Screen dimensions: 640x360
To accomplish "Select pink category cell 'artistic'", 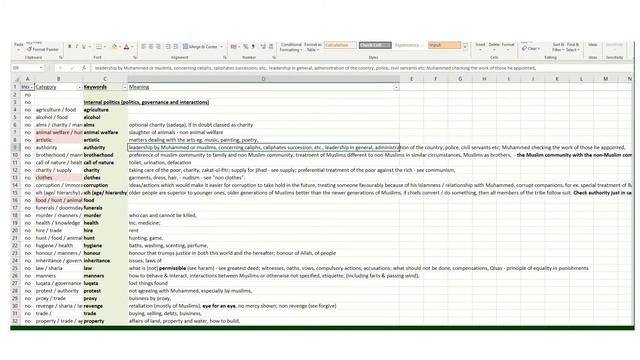I will point(58,140).
